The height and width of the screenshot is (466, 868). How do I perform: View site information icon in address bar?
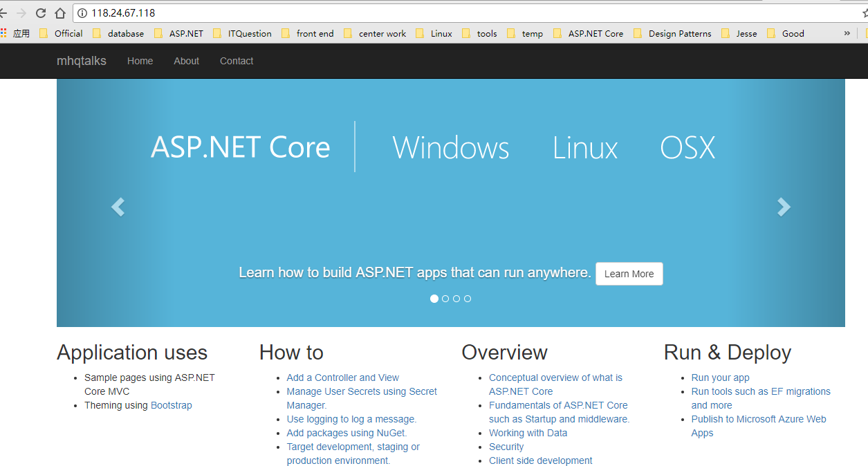(82, 13)
